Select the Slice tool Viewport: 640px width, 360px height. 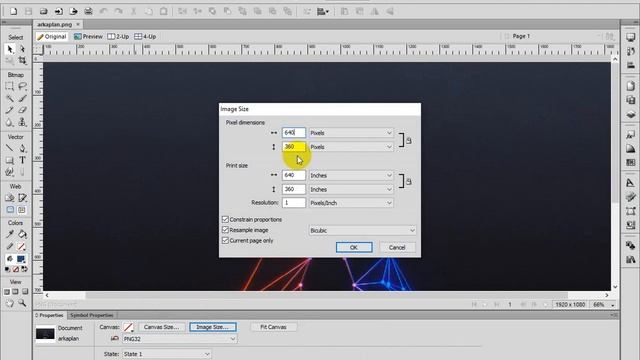coord(22,198)
